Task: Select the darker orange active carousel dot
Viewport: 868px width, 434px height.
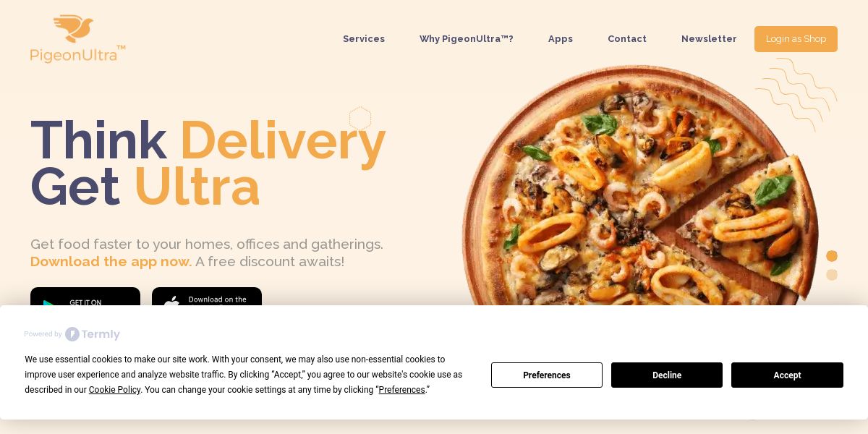Action: click(832, 256)
